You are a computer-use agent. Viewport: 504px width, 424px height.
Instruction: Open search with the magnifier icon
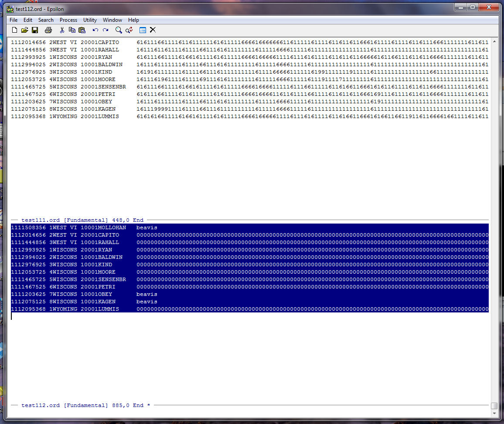(x=119, y=30)
